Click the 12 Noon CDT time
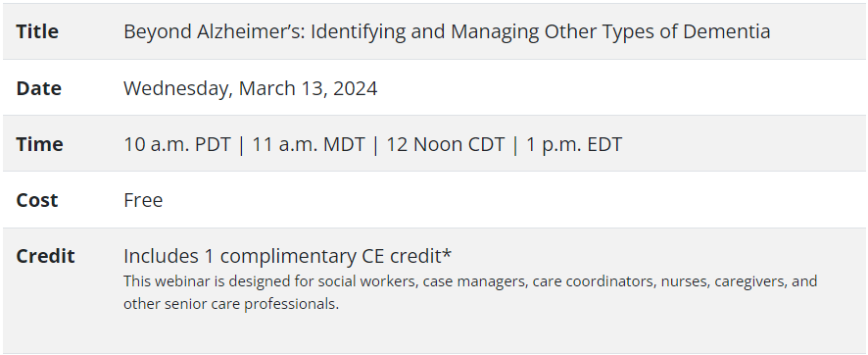Screen dimensions: 868x355 (446, 144)
